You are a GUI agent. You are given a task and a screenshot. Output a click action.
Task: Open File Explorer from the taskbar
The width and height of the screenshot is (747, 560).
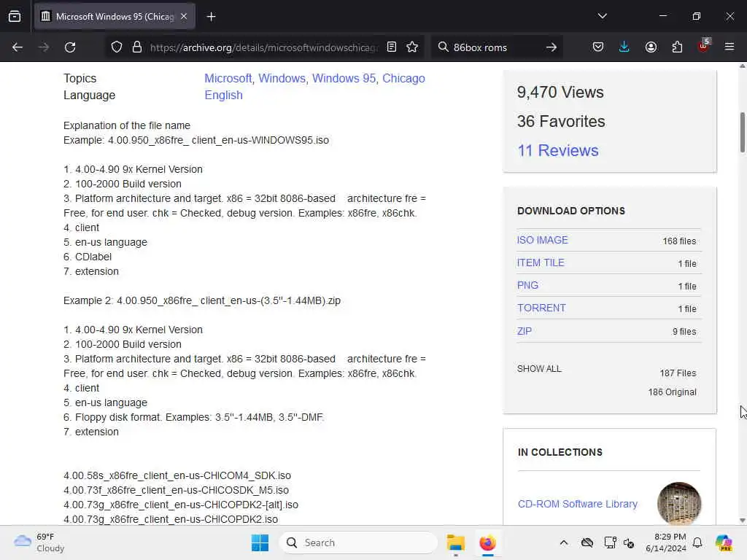[x=455, y=542]
